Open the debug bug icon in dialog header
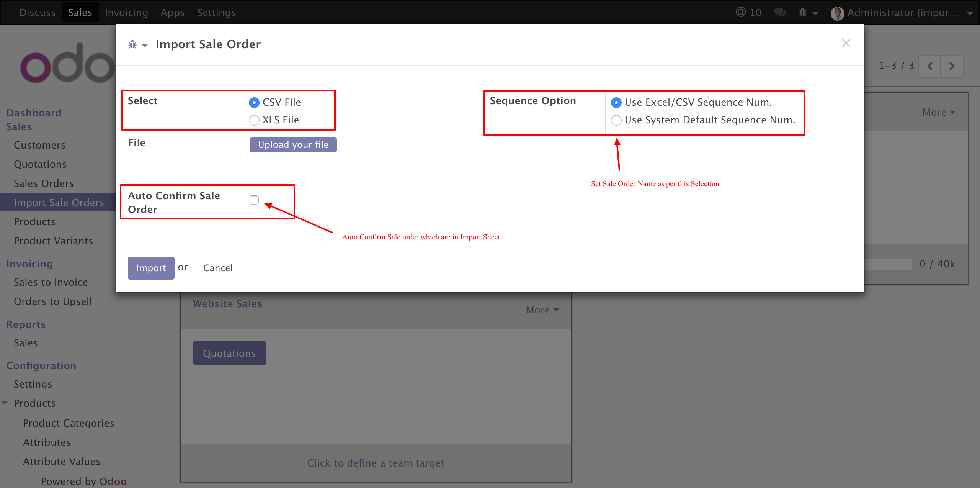This screenshot has height=488, width=980. point(133,45)
